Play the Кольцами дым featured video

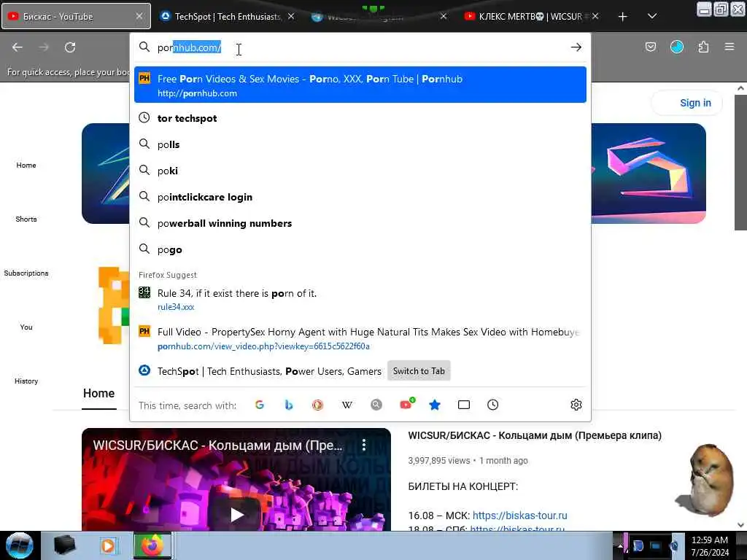236,514
